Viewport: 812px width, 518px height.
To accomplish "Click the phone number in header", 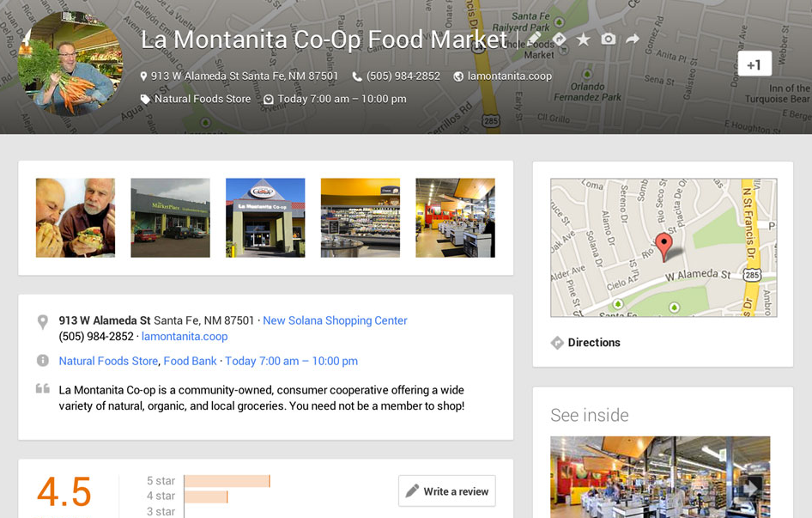I will (403, 76).
